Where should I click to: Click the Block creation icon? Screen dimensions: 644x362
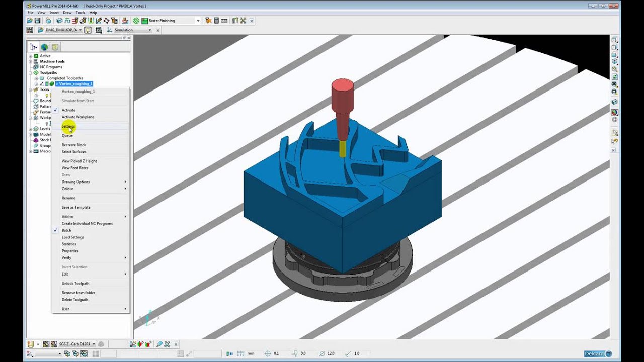pyautogui.click(x=59, y=21)
